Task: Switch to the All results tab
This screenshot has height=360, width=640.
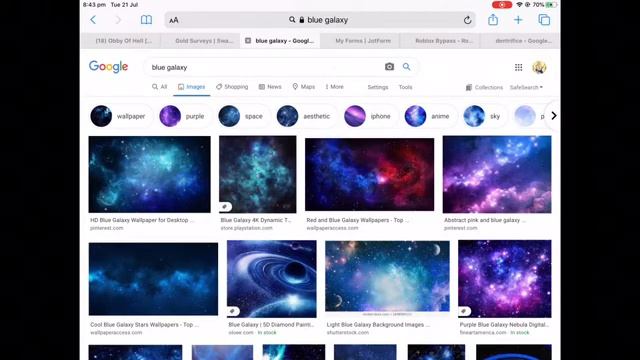Action: (x=160, y=87)
